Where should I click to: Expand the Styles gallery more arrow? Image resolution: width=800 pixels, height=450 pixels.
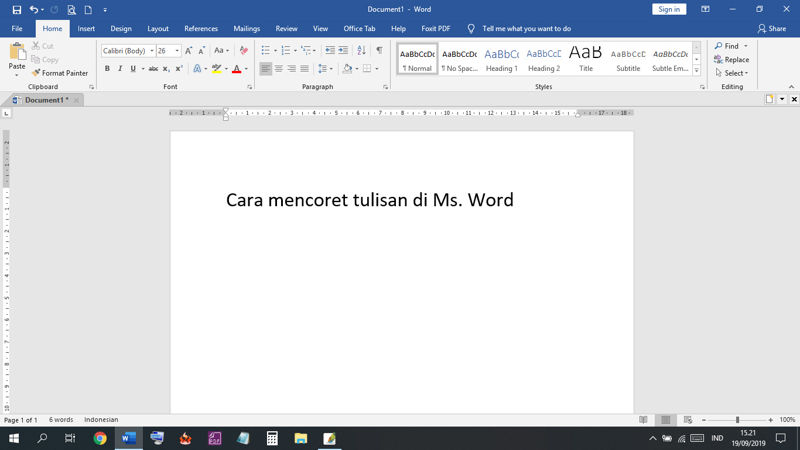click(x=696, y=71)
